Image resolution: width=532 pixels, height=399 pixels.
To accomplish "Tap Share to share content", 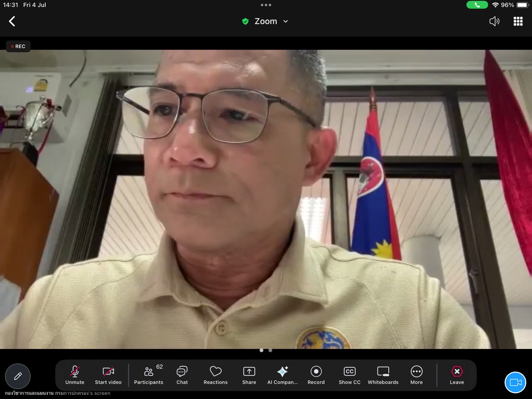I will tap(249, 375).
